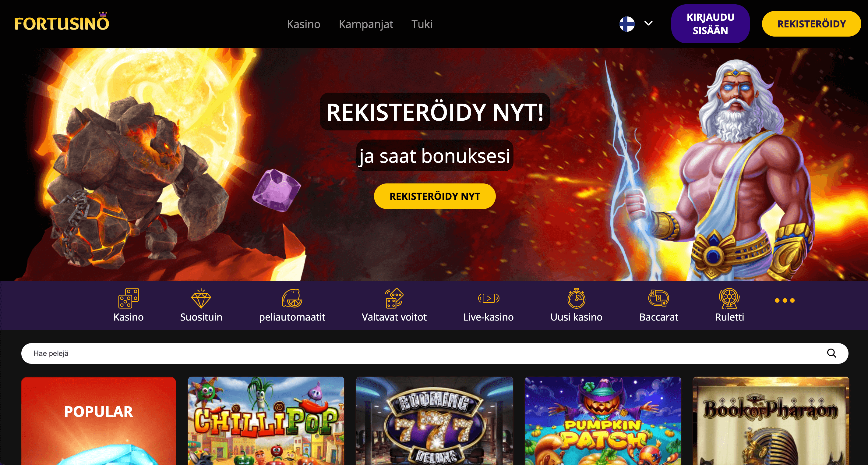
Task: Focus the Hae pelejä search field
Action: (435, 353)
